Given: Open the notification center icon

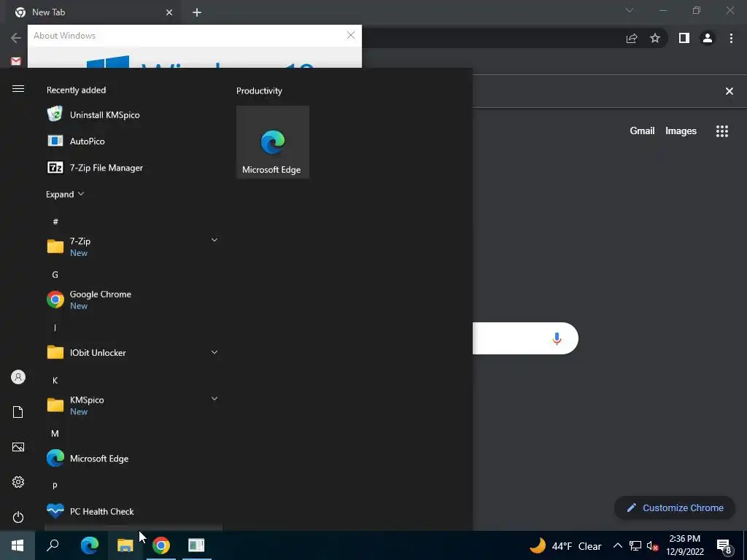Looking at the screenshot, I should point(724,546).
